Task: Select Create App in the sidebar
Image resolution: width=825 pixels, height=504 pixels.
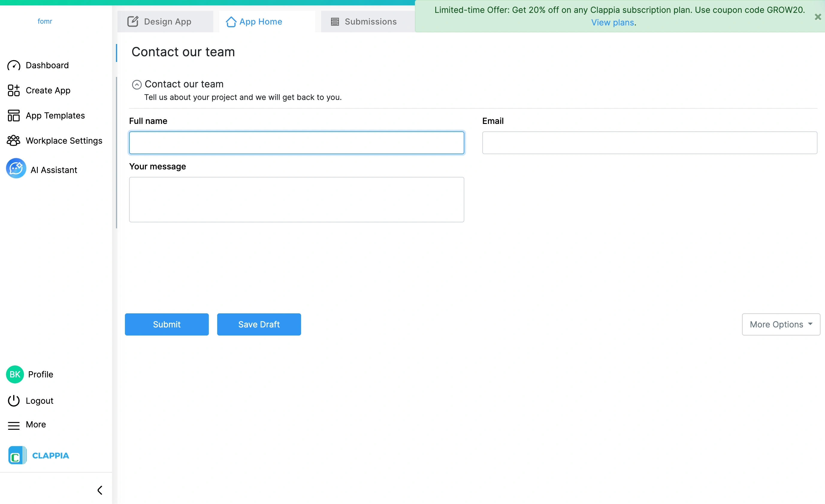Action: (48, 90)
